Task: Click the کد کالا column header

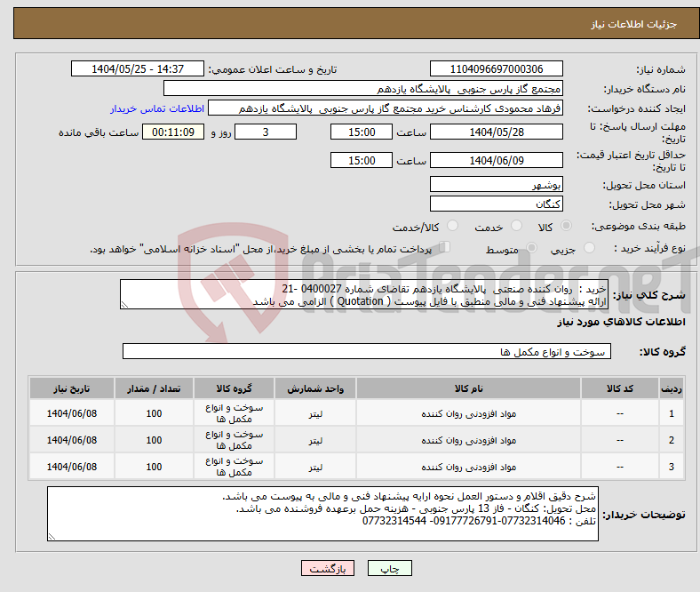Action: point(620,388)
